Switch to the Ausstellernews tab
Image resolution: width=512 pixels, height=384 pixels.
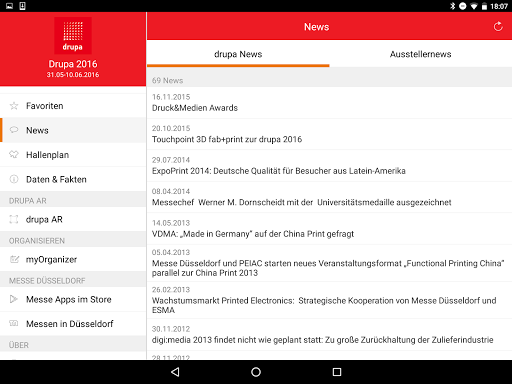click(421, 54)
